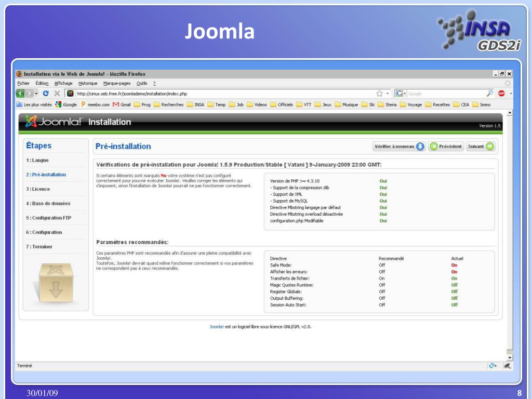The image size is (532, 399).
Task: Click the installation package box image
Action: coord(55,283)
